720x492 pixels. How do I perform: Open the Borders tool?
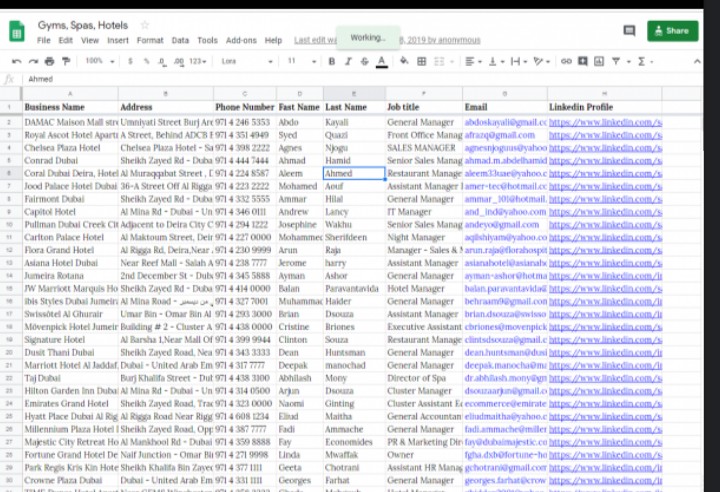click(x=421, y=61)
